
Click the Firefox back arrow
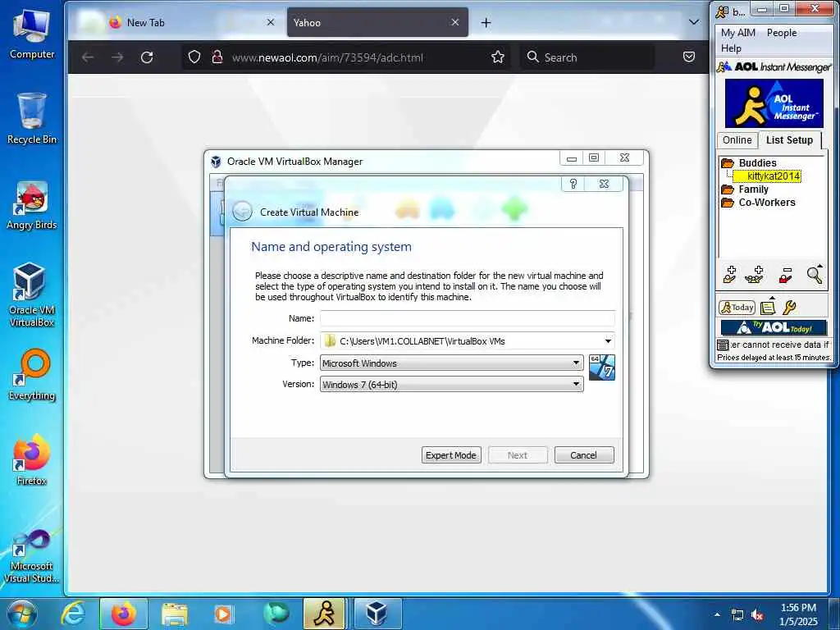[88, 57]
